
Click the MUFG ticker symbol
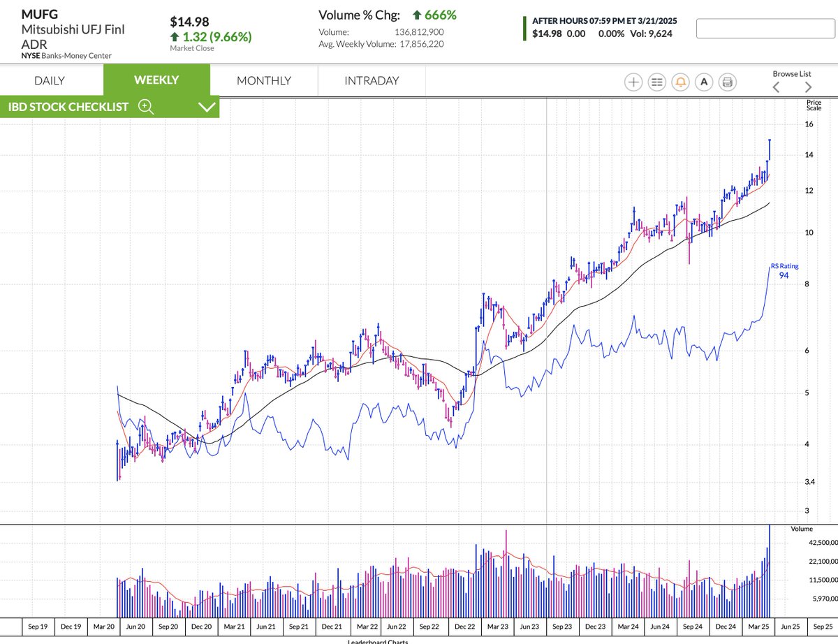coord(41,13)
